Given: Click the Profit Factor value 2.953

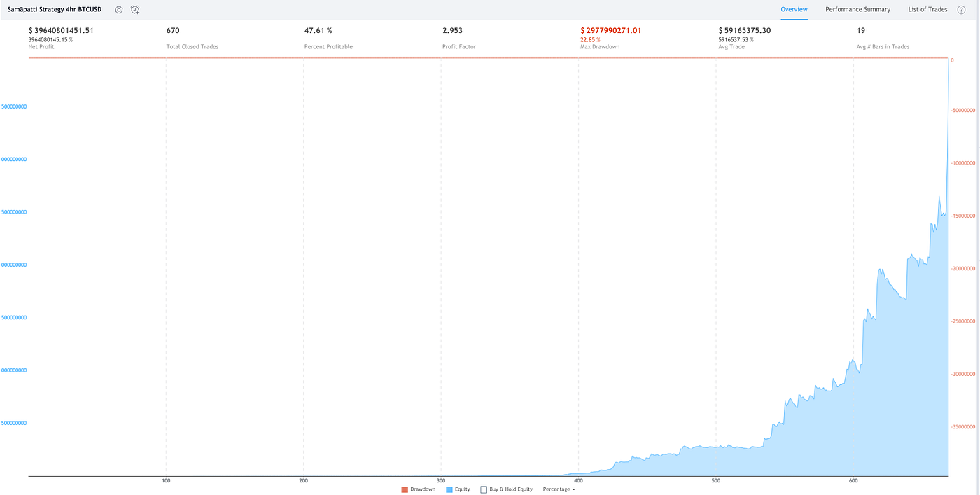Looking at the screenshot, I should point(452,30).
